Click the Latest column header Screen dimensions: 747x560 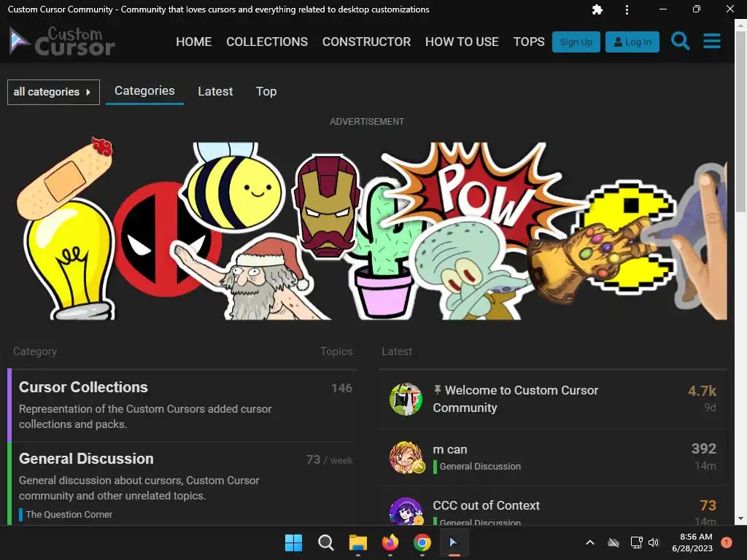point(396,351)
